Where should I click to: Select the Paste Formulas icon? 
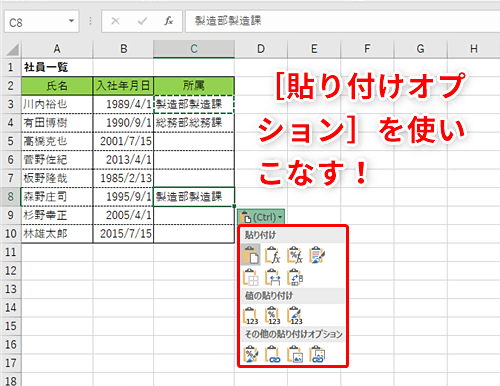click(x=273, y=255)
